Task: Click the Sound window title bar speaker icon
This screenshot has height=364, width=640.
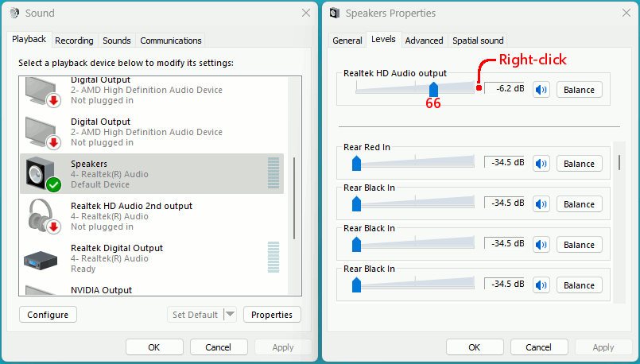Action: (x=14, y=13)
